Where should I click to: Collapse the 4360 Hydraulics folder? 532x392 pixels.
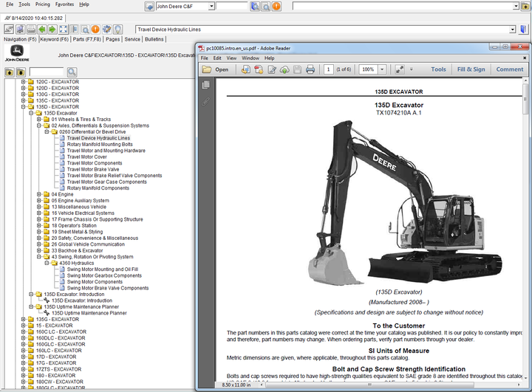[47, 263]
